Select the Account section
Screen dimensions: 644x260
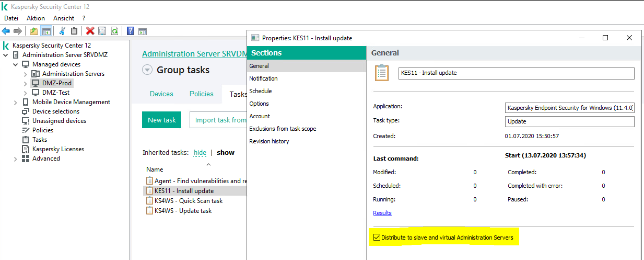(307, 116)
